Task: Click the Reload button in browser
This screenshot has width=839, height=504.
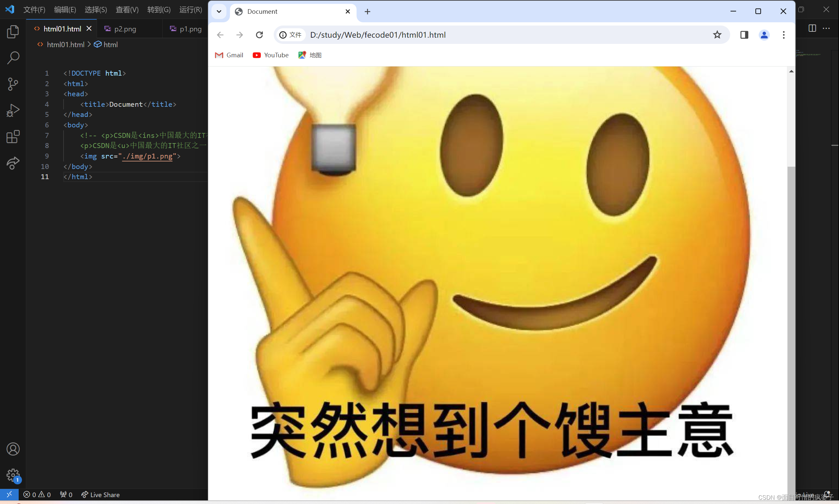Action: [x=259, y=35]
